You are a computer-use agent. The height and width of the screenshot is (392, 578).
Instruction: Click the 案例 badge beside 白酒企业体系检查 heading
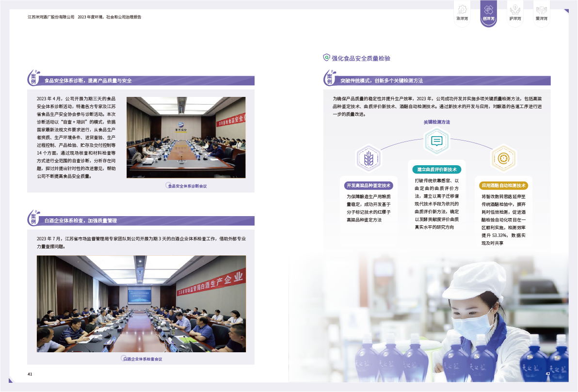point(34,219)
